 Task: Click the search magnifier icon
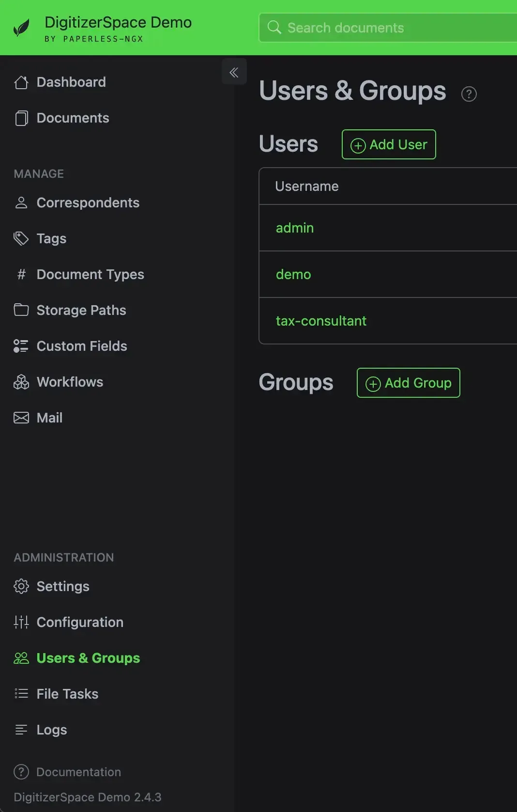point(274,27)
